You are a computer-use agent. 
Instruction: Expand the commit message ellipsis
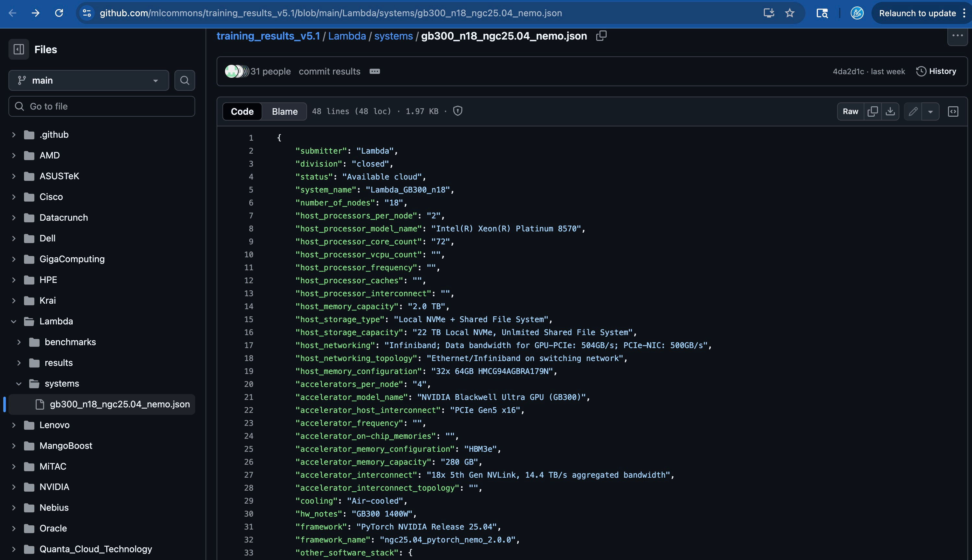click(x=375, y=72)
